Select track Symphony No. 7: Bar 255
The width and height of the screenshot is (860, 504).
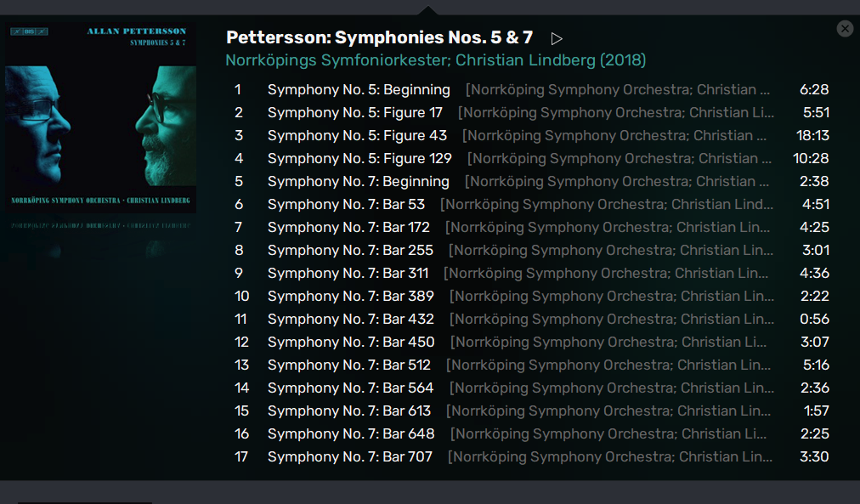(x=350, y=250)
